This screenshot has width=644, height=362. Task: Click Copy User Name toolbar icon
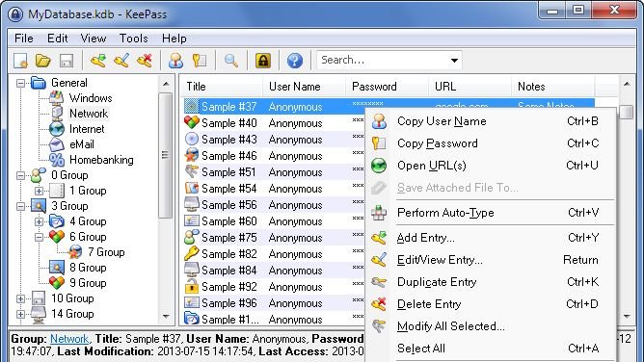[175, 61]
